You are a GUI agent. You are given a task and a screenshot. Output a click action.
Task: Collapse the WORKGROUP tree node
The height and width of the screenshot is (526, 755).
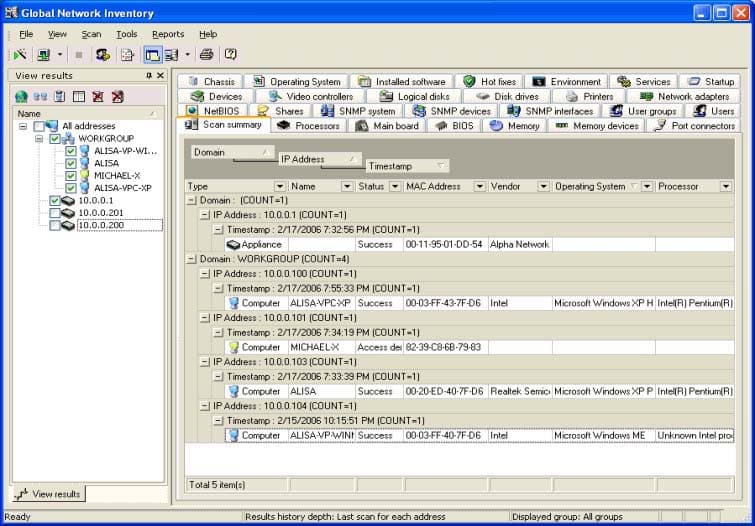39,139
